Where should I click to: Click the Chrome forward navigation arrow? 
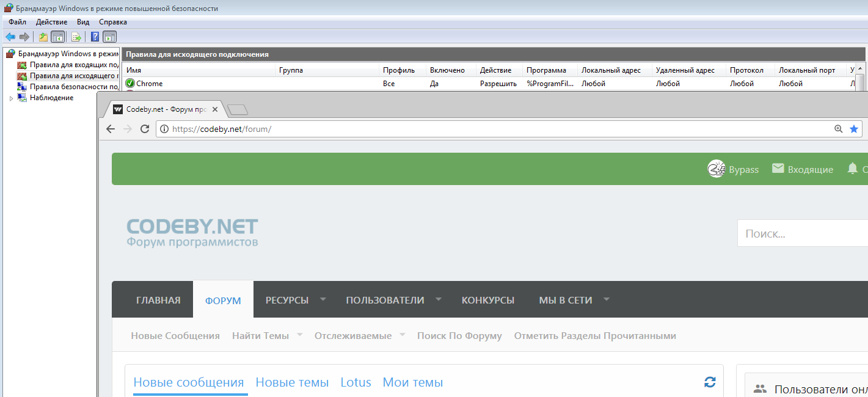pos(128,129)
